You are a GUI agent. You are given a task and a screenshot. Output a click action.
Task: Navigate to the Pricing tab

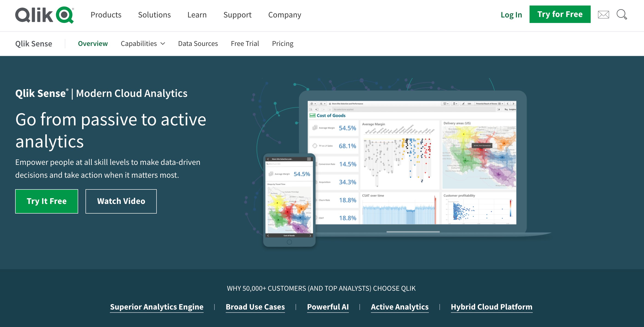[282, 43]
